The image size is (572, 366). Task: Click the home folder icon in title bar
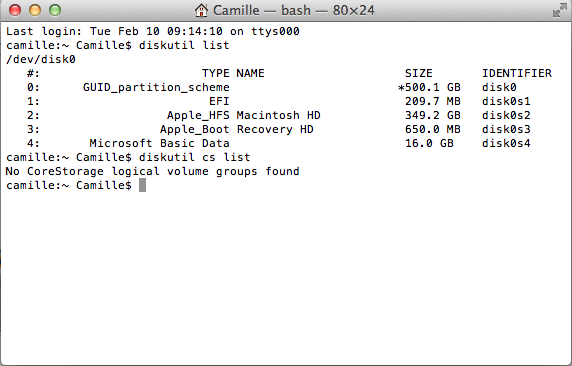(201, 10)
